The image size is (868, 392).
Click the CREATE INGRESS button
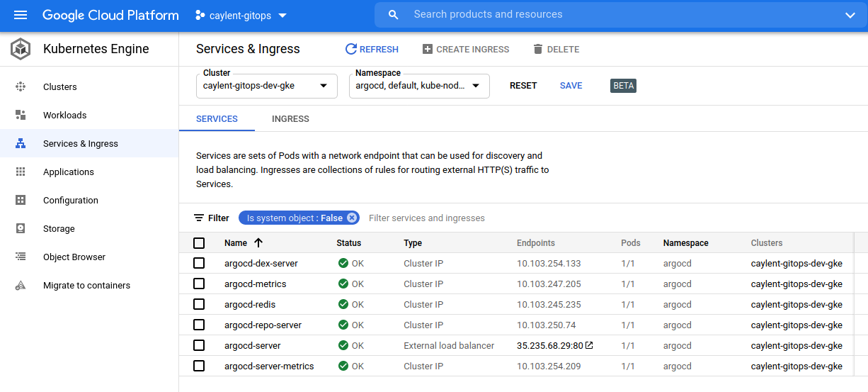tap(466, 49)
